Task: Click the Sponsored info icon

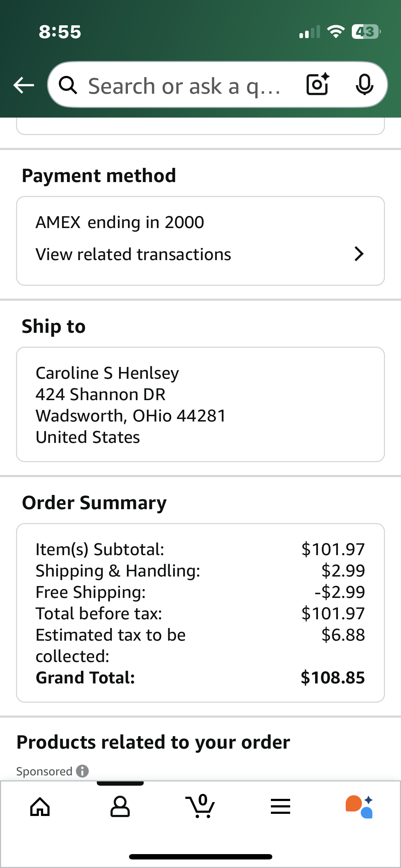Action: [82, 771]
